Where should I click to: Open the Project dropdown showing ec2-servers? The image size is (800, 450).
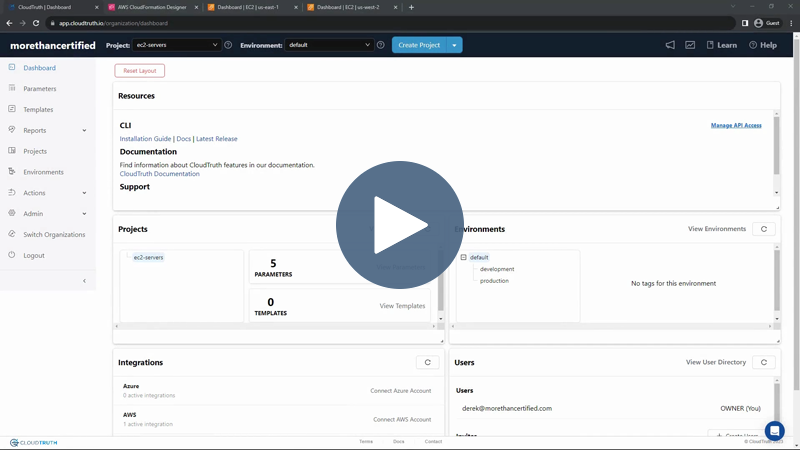click(177, 45)
